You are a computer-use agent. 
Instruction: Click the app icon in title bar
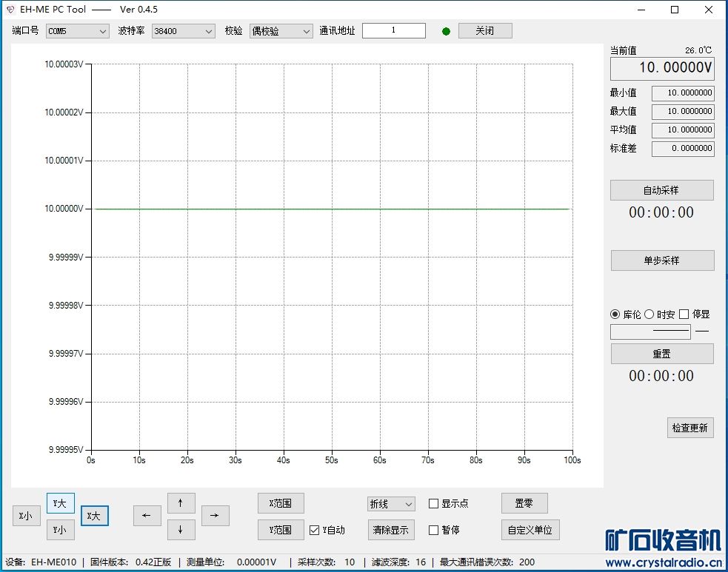pos(10,10)
